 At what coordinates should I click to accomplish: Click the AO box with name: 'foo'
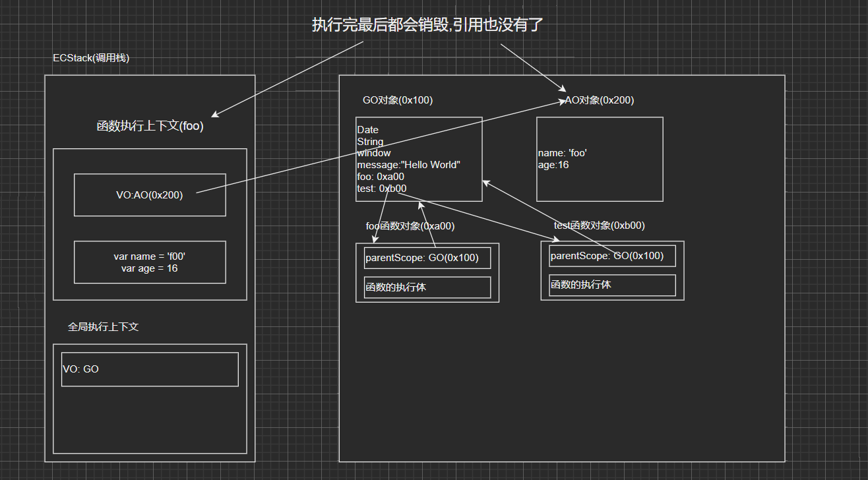click(599, 160)
